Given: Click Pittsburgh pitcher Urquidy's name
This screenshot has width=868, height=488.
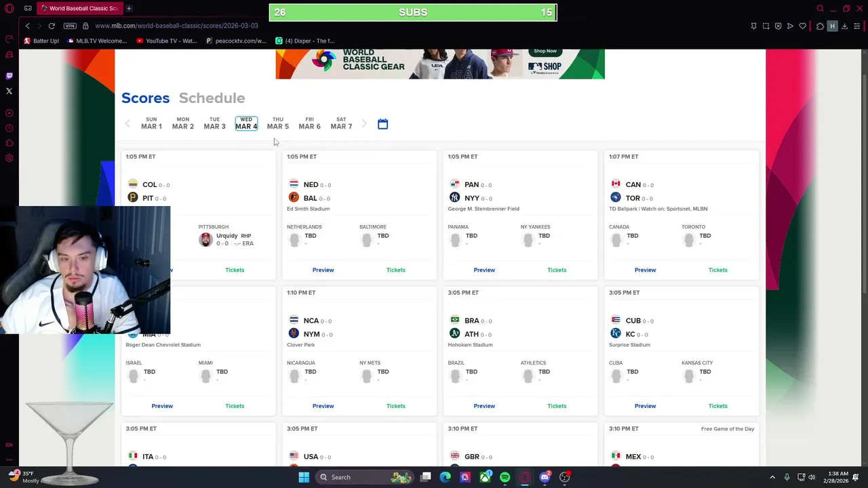Looking at the screenshot, I should [227, 236].
